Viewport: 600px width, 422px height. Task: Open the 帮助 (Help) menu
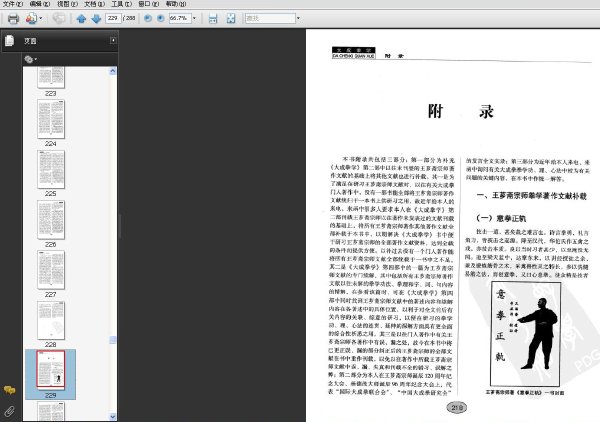point(176,4)
